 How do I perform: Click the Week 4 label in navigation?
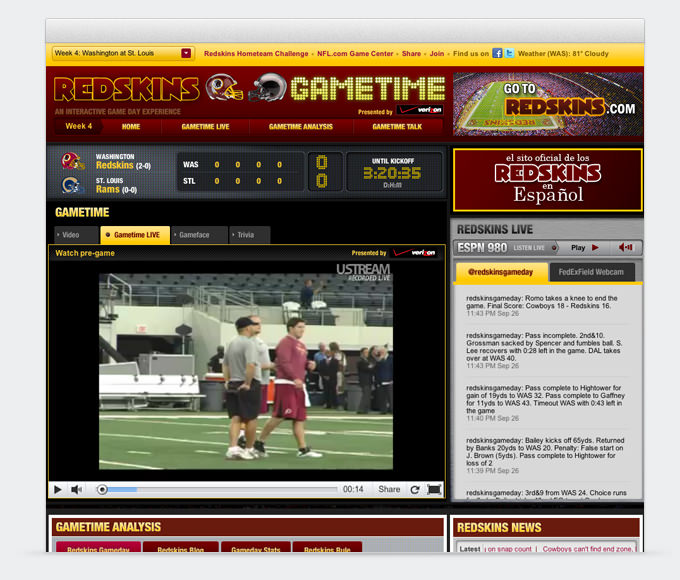(x=78, y=126)
